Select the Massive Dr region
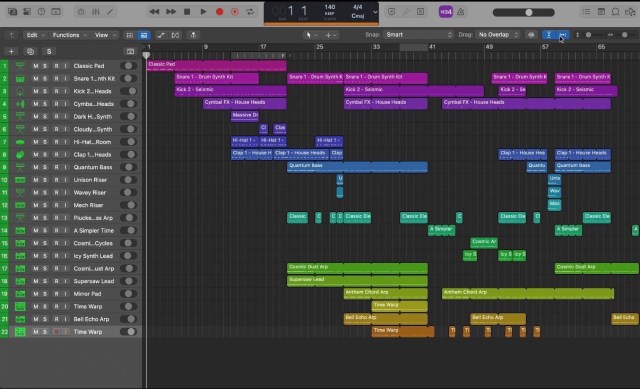This screenshot has height=389, width=640. [245, 116]
